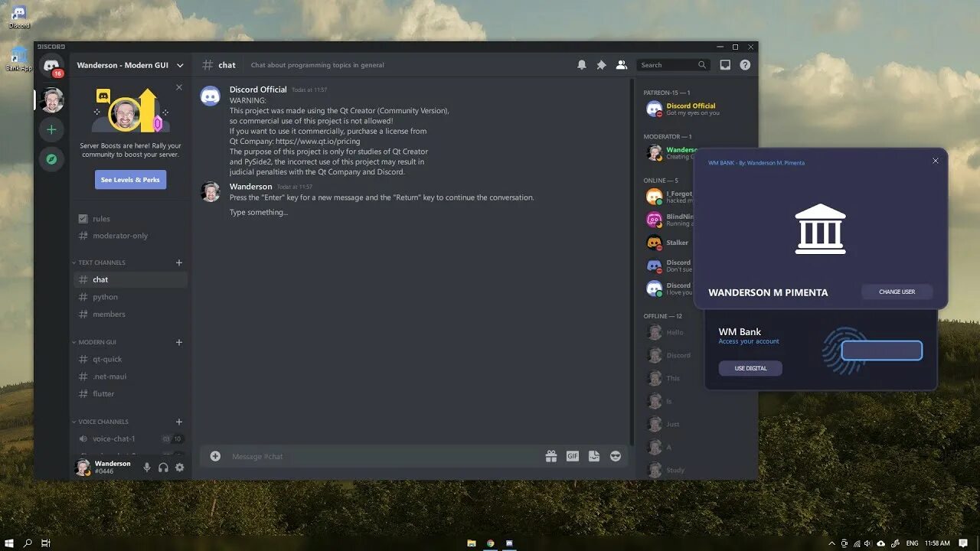Screen dimensions: 980x551
Task: Select the Wanderson server avatar in sidebar
Action: click(51, 99)
